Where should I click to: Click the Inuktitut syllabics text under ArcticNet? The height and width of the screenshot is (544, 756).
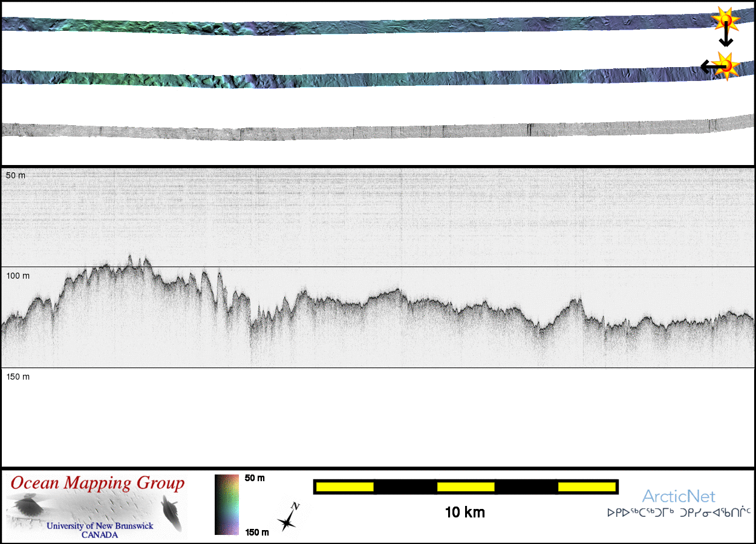click(x=679, y=513)
